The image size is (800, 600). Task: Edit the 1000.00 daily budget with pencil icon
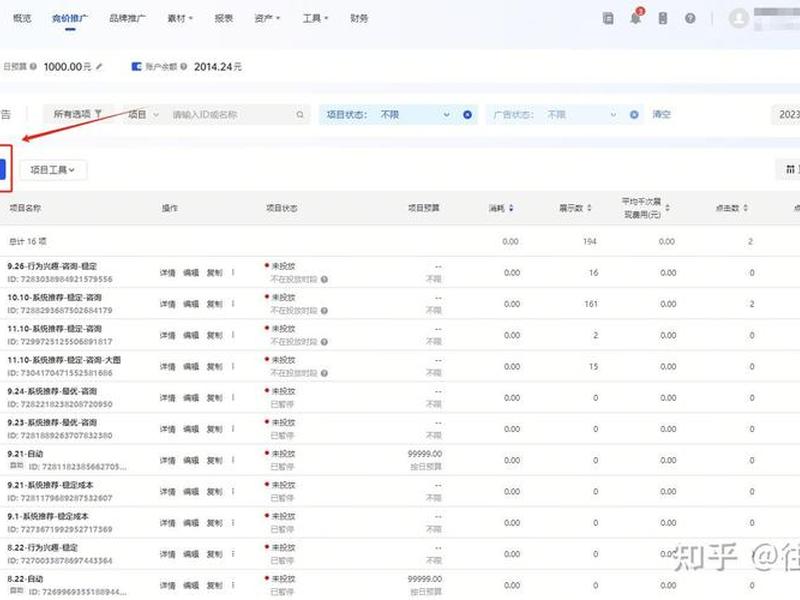click(99, 66)
